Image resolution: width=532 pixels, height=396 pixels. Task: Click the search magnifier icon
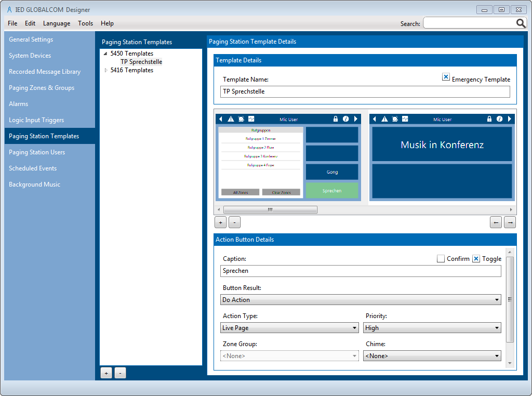521,23
